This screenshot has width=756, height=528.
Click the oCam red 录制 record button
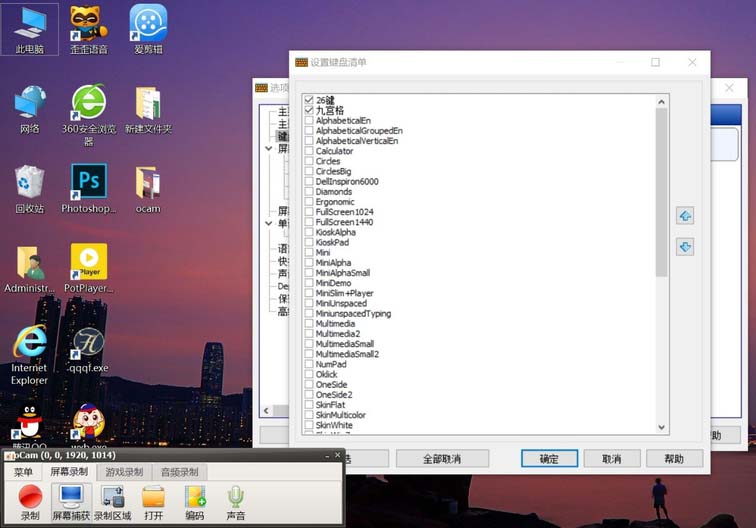30,502
